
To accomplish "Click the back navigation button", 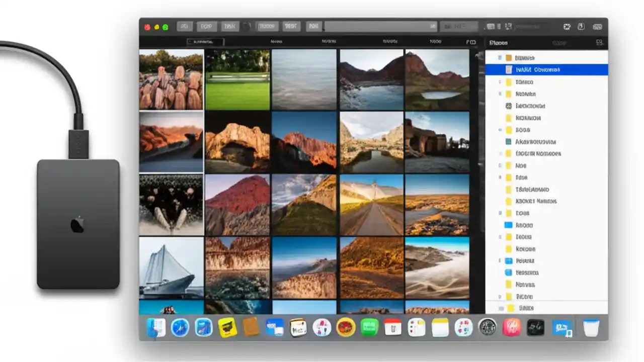I will click(x=185, y=26).
